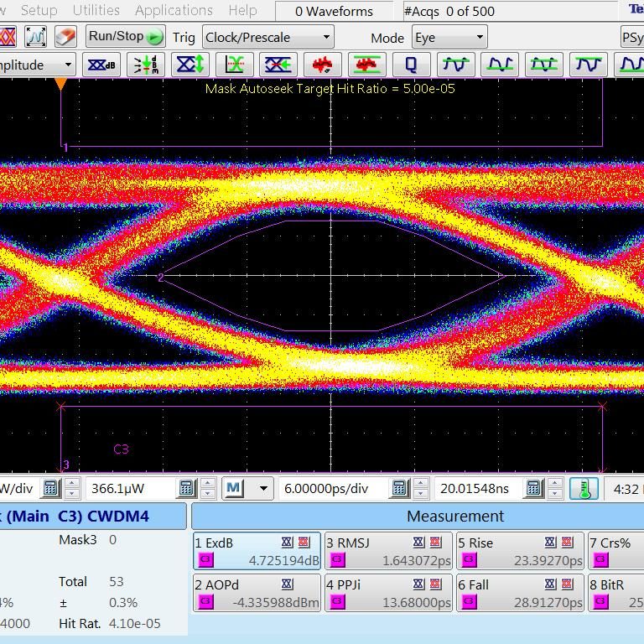Open the Mode Eye dropdown
This screenshot has height=644, width=644.
pyautogui.click(x=449, y=38)
